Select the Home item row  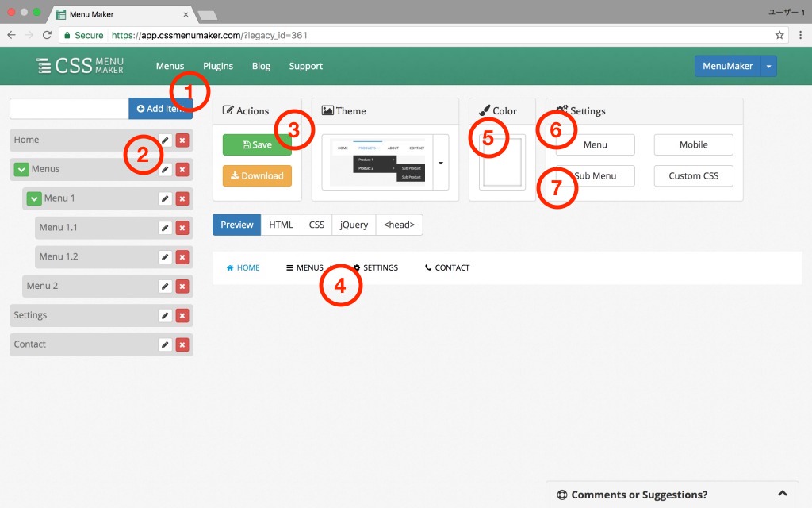101,140
